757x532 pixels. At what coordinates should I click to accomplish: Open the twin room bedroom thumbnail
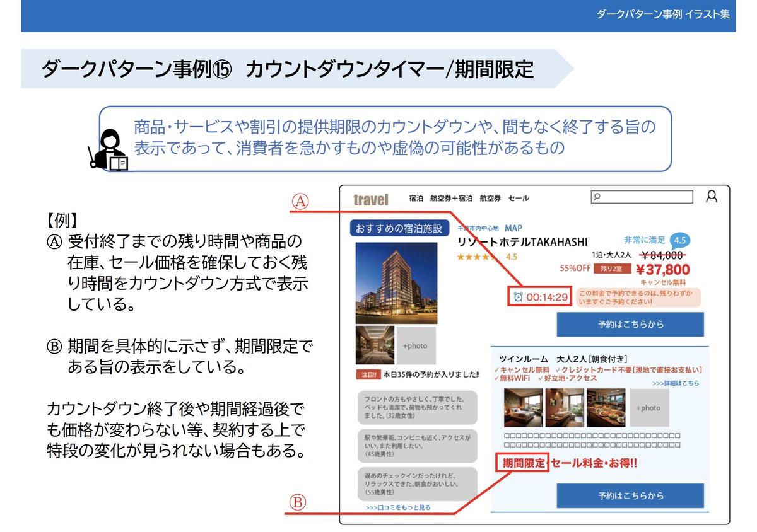point(524,407)
